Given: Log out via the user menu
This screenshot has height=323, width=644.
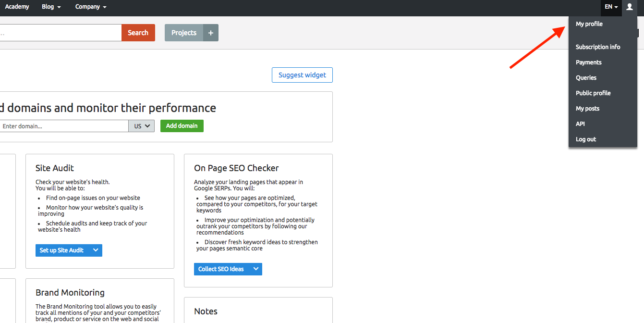Looking at the screenshot, I should tap(586, 139).
